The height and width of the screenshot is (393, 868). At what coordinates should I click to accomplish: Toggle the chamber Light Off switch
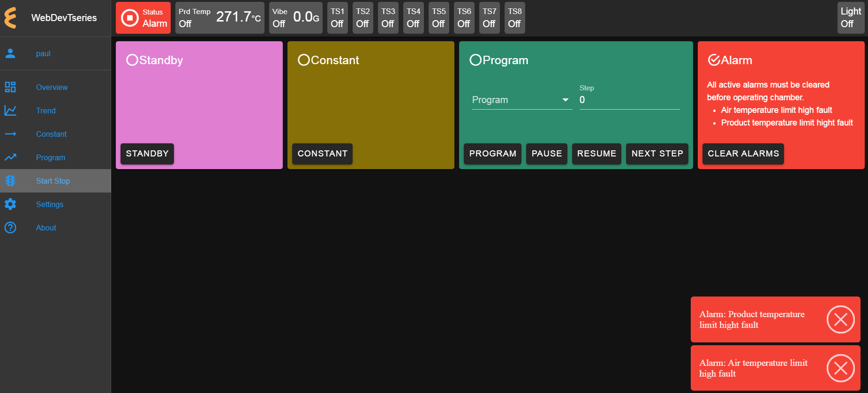851,18
